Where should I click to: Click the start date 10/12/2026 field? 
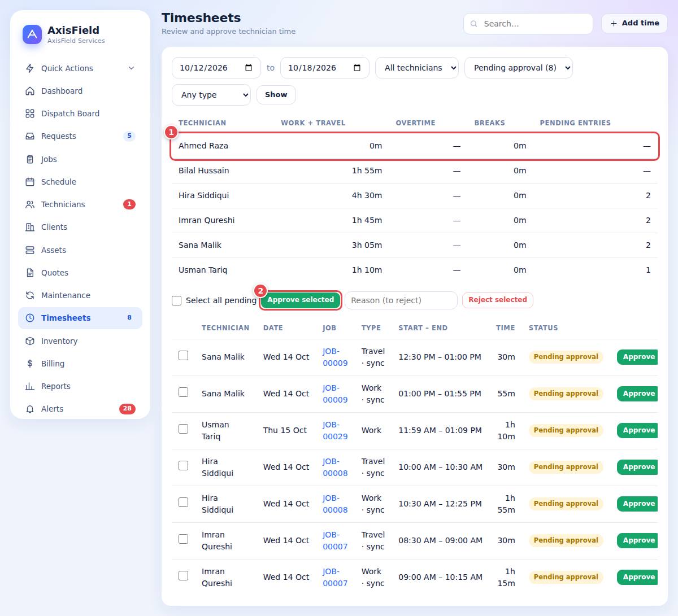tap(216, 68)
